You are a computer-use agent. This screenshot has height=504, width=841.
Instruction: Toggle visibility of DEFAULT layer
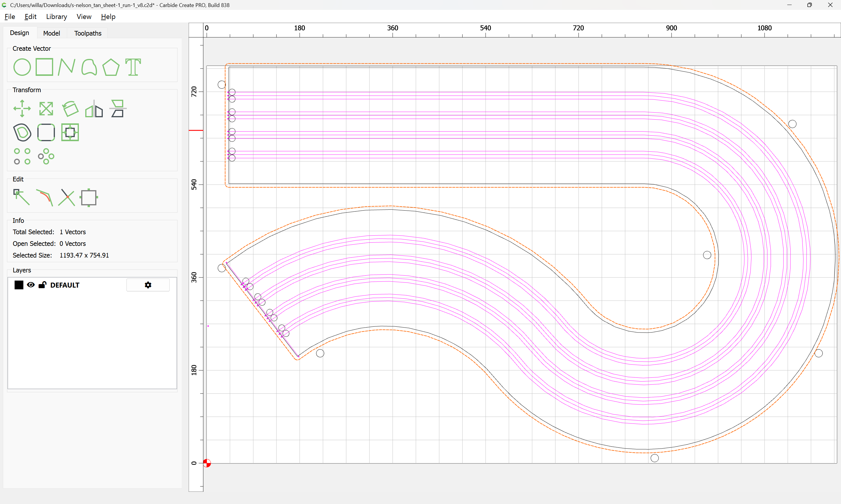[x=31, y=285]
